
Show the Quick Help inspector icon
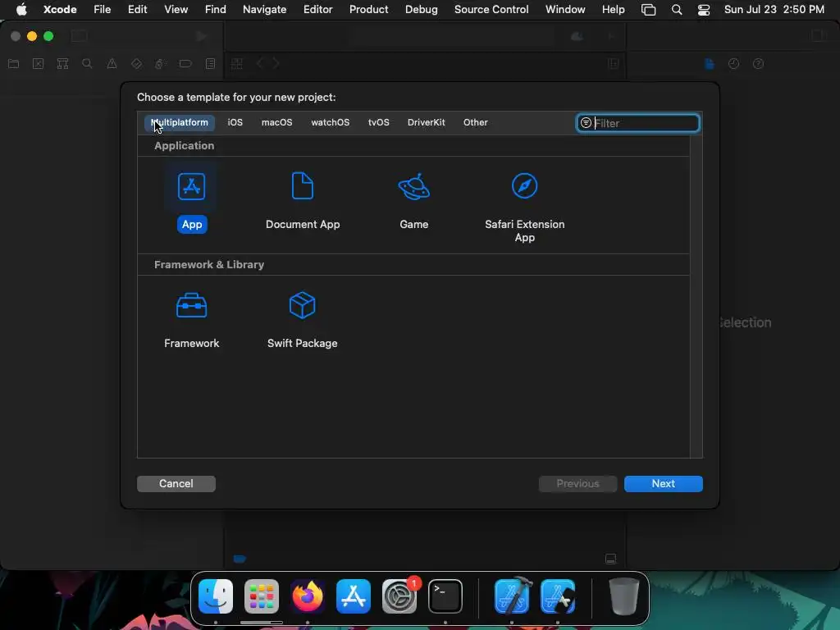tap(758, 64)
